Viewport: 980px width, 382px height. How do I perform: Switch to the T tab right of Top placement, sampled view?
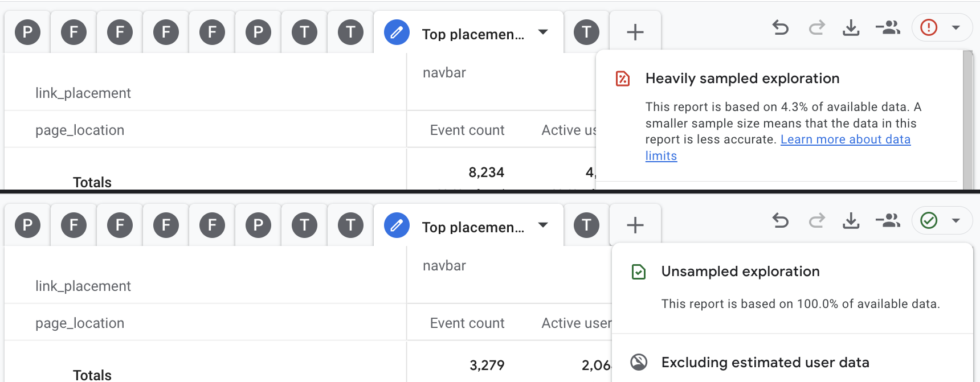586,32
